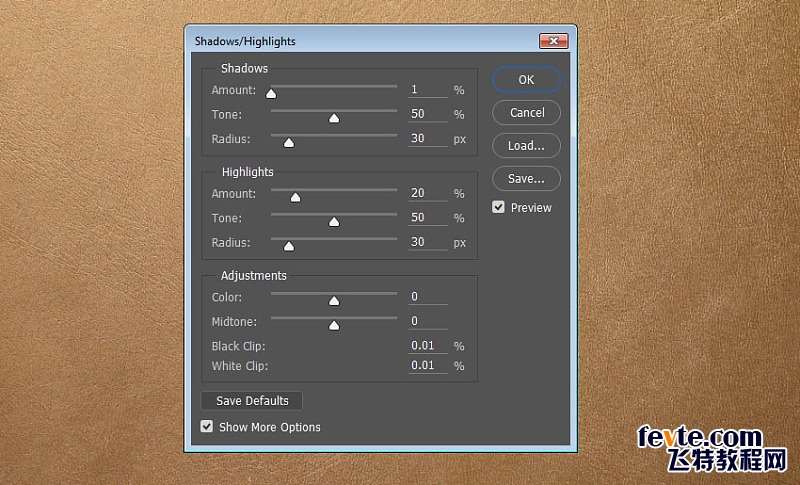Click the Midtone adjustment slider handle
The image size is (800, 485).
coord(334,325)
